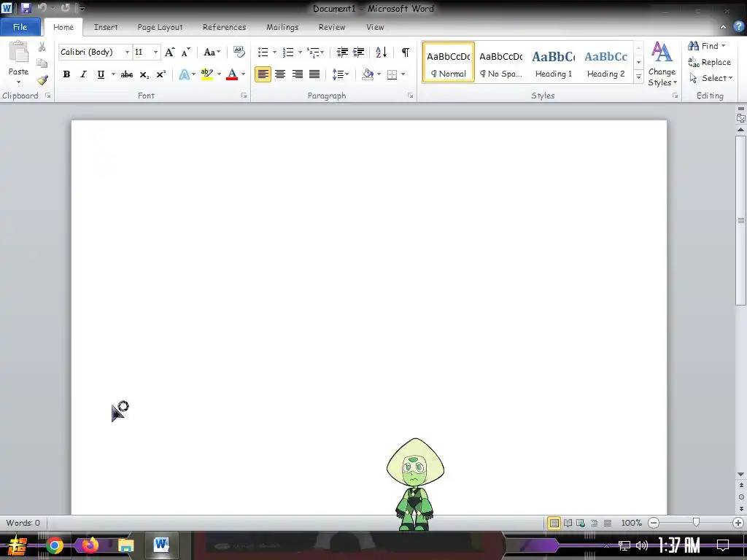Save the document using Quick Access icon

pyautogui.click(x=26, y=8)
